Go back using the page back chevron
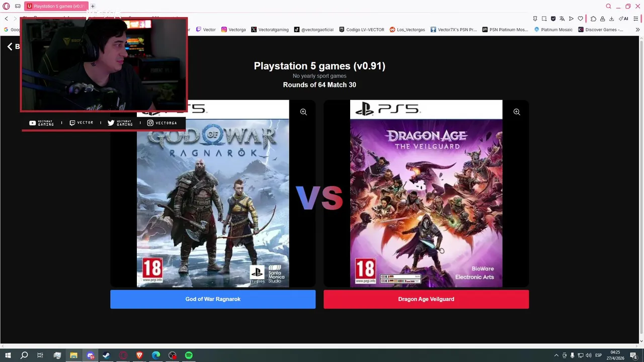 (x=10, y=46)
